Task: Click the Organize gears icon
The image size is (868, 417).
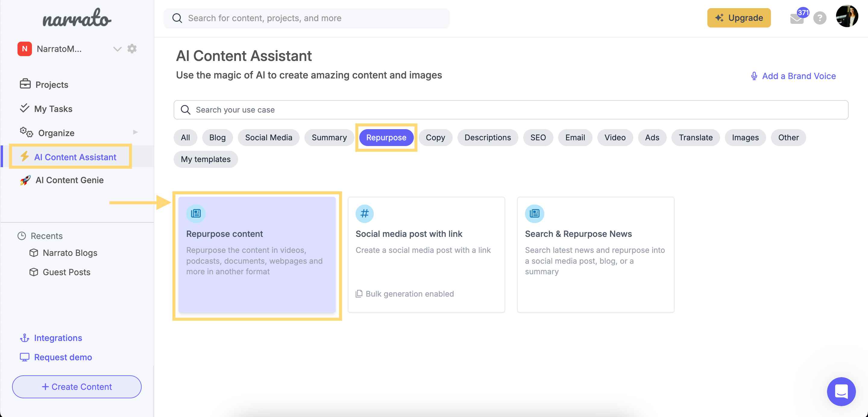Action: [x=26, y=132]
